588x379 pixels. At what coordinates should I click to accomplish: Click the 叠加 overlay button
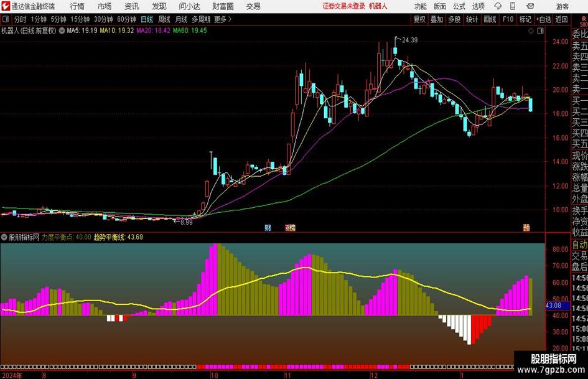437,19
